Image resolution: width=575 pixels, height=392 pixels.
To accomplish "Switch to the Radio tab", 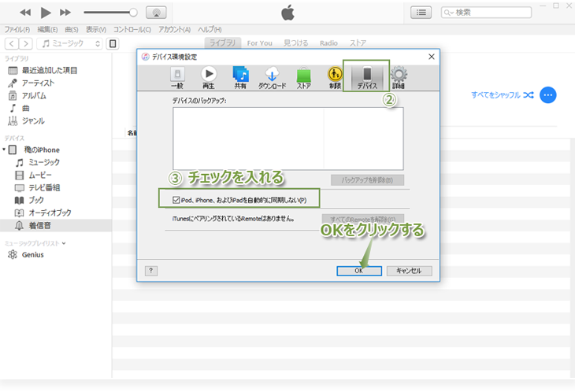I will point(328,43).
